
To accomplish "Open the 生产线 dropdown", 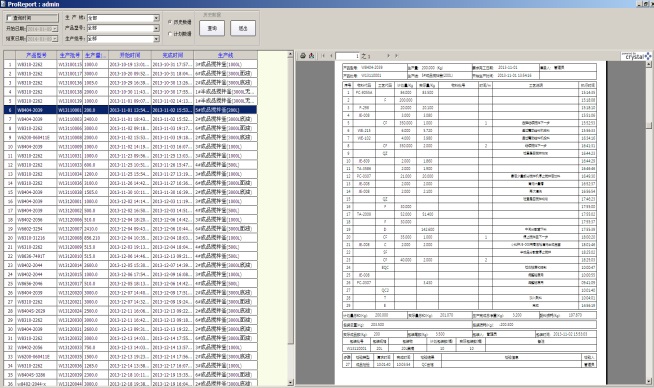I will click(156, 18).
